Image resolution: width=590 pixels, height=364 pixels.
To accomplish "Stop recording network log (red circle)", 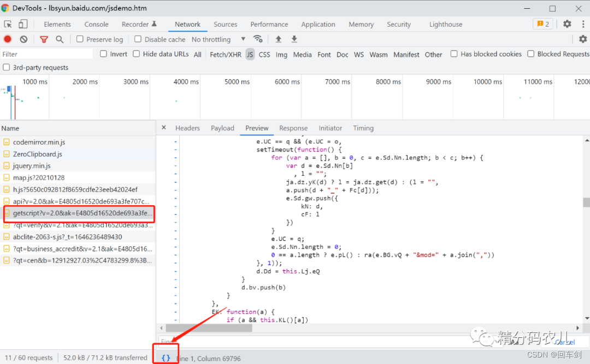I will 8,39.
